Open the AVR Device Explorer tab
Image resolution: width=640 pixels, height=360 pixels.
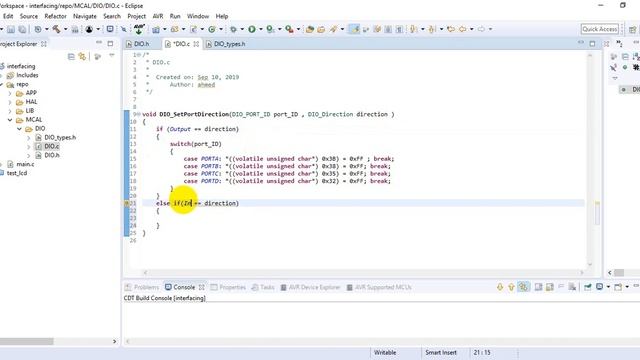pos(310,287)
